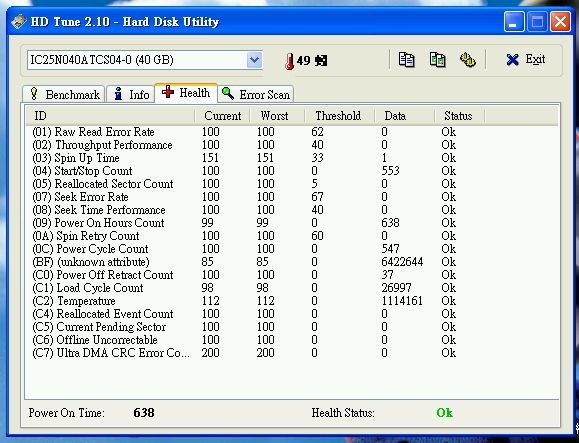The height and width of the screenshot is (443, 579).
Task: Switch to the Benchmark tab
Action: tap(64, 94)
